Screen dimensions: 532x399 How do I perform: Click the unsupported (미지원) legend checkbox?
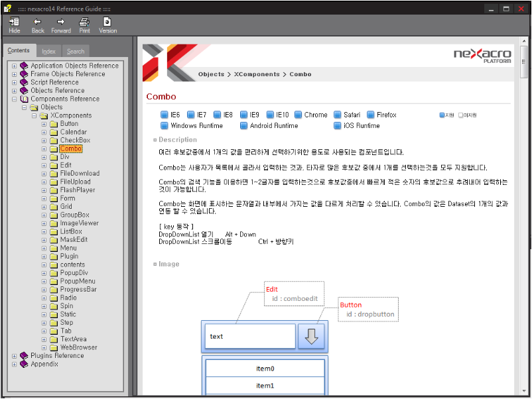(460, 115)
